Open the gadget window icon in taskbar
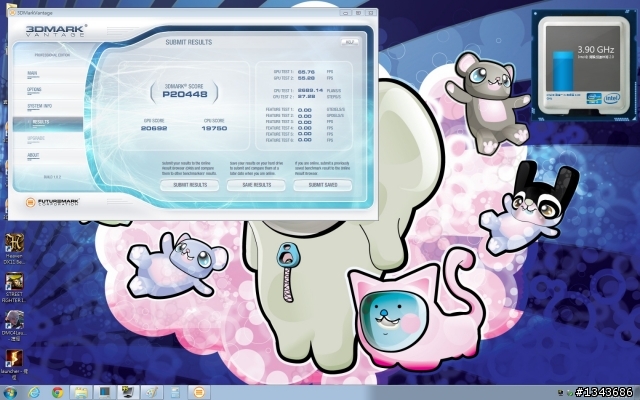This screenshot has height=400, width=640. click(176, 393)
